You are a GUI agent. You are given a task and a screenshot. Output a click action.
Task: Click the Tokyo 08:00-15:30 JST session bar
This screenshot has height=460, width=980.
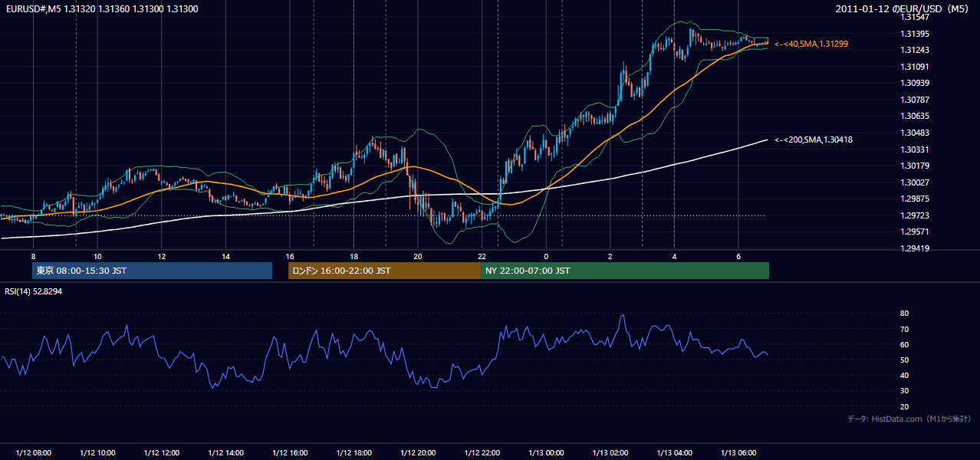pyautogui.click(x=152, y=271)
